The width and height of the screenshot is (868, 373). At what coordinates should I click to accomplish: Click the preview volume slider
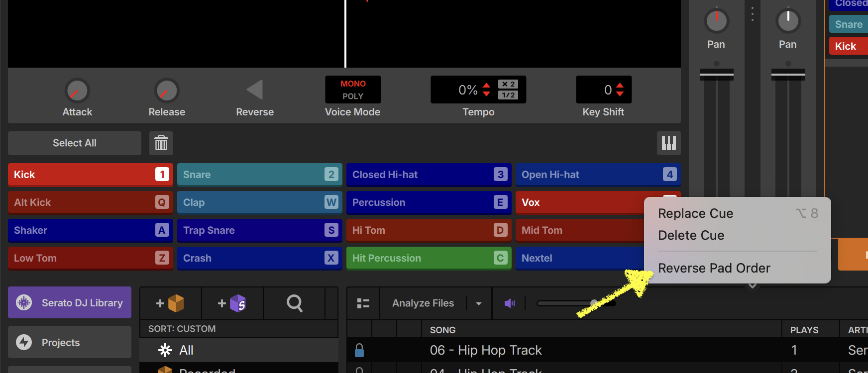pos(576,303)
